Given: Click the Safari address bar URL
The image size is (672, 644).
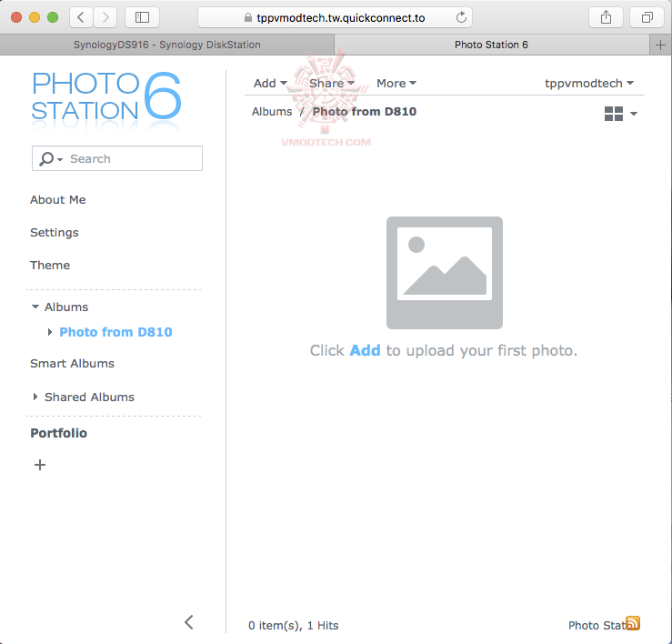Looking at the screenshot, I should (341, 17).
